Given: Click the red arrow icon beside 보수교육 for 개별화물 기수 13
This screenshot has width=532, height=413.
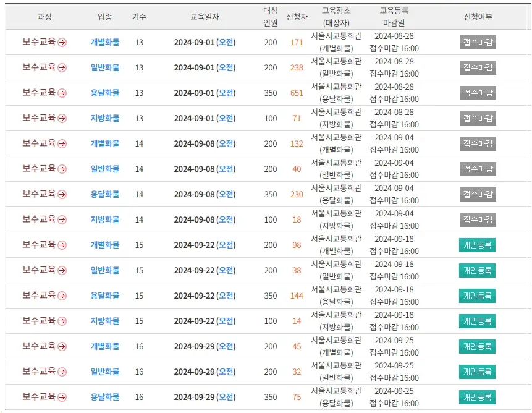Looking at the screenshot, I should click(62, 43).
